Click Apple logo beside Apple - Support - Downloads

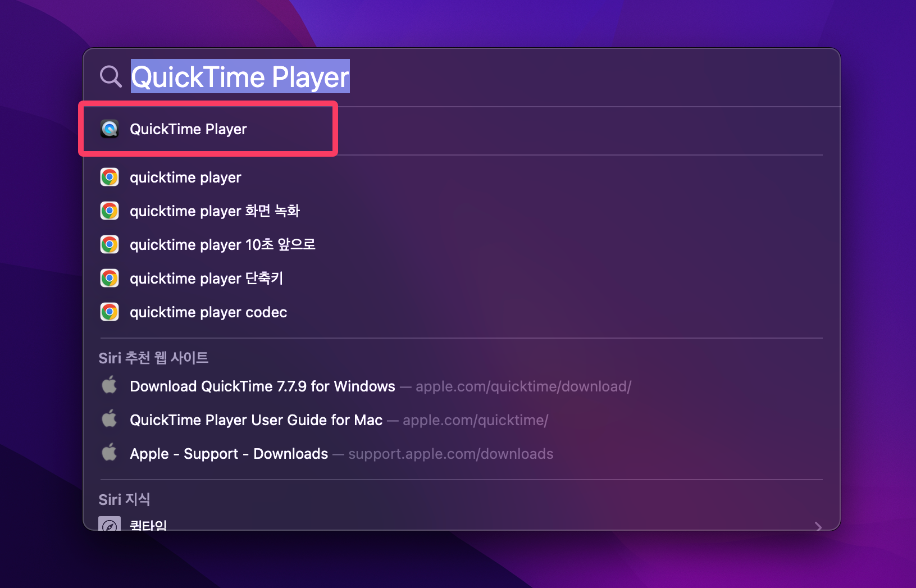[x=110, y=453]
